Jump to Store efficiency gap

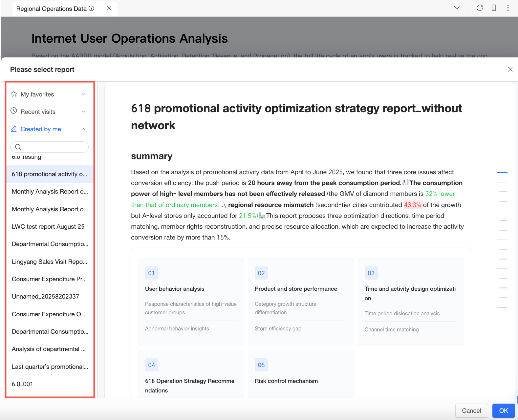(x=278, y=328)
